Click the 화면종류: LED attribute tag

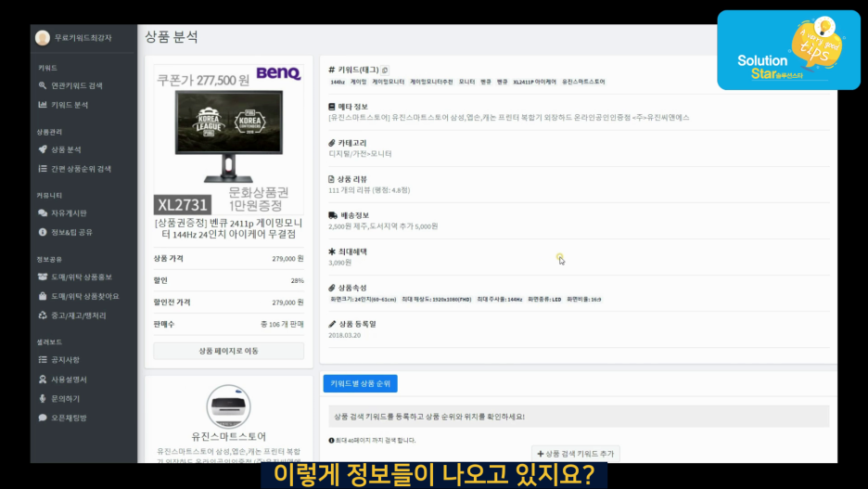(x=544, y=300)
